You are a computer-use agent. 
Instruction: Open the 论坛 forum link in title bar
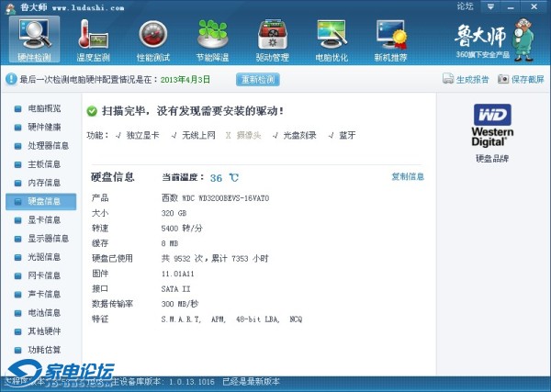coord(465,6)
